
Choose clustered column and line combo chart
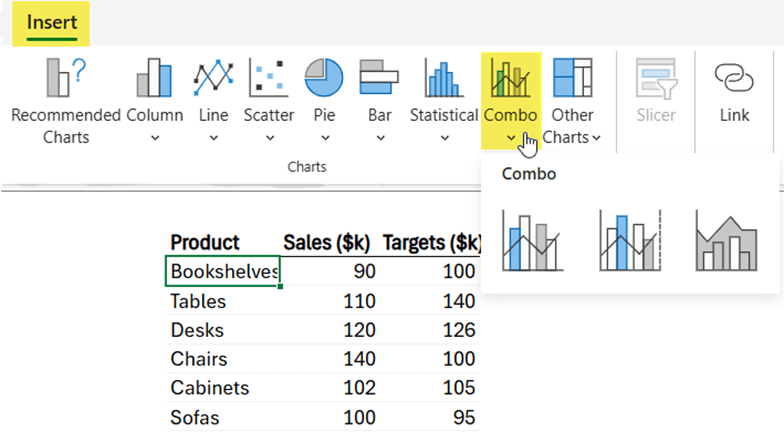click(532, 240)
